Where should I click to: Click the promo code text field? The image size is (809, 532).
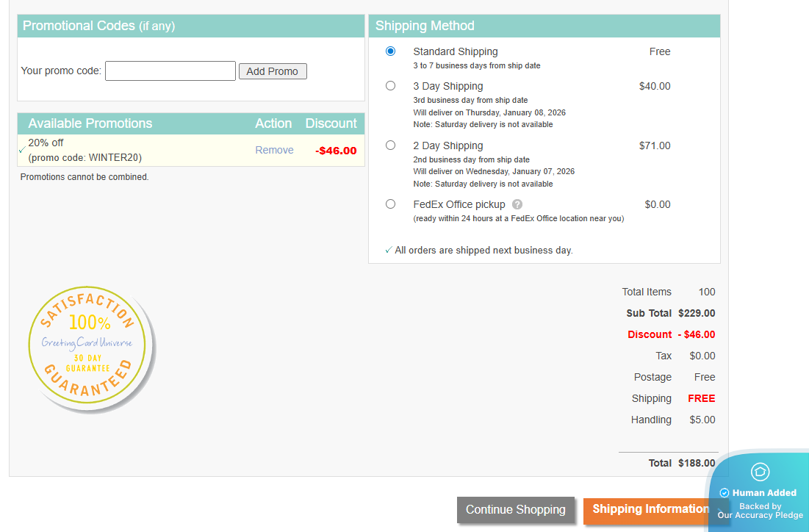click(170, 71)
